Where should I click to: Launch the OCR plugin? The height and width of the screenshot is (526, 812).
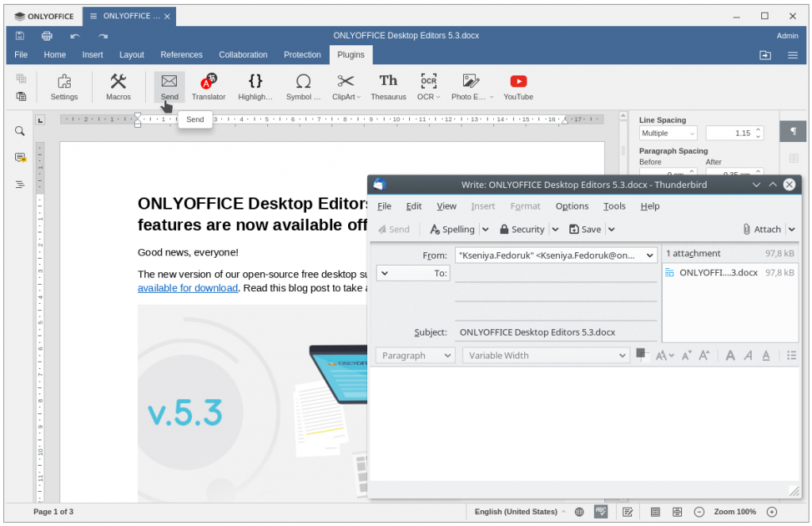[x=428, y=86]
